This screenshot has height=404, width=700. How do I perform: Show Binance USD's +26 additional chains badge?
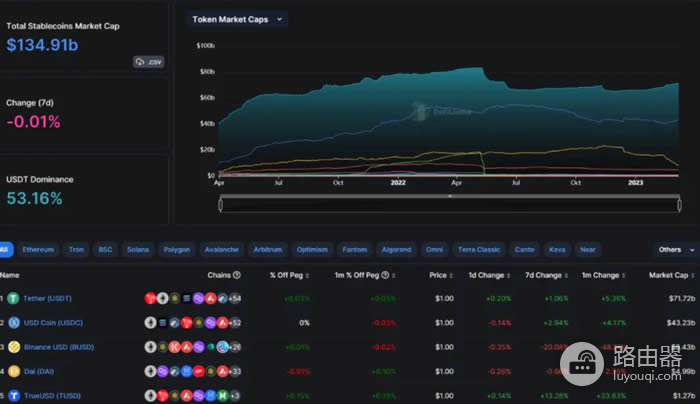(x=235, y=347)
